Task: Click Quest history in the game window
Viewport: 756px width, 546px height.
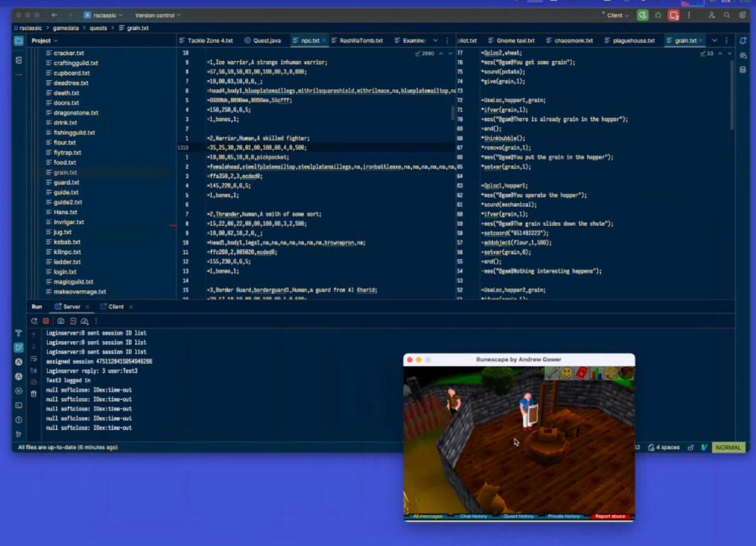Action: [x=519, y=516]
